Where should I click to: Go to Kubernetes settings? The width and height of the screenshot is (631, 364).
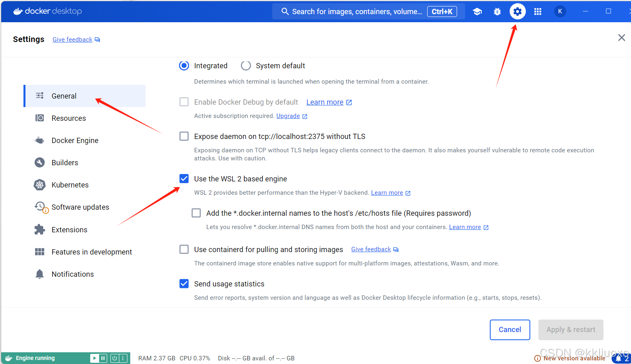(x=85, y=185)
